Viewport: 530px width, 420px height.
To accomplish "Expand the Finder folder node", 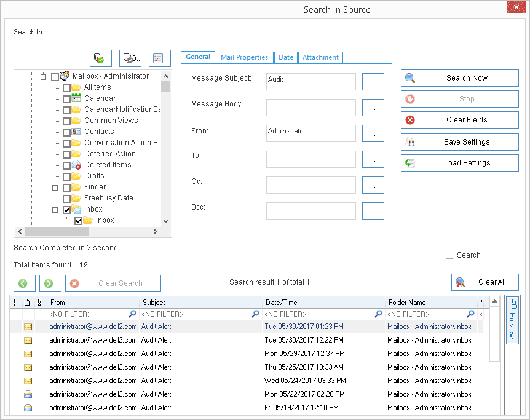I will click(x=55, y=188).
